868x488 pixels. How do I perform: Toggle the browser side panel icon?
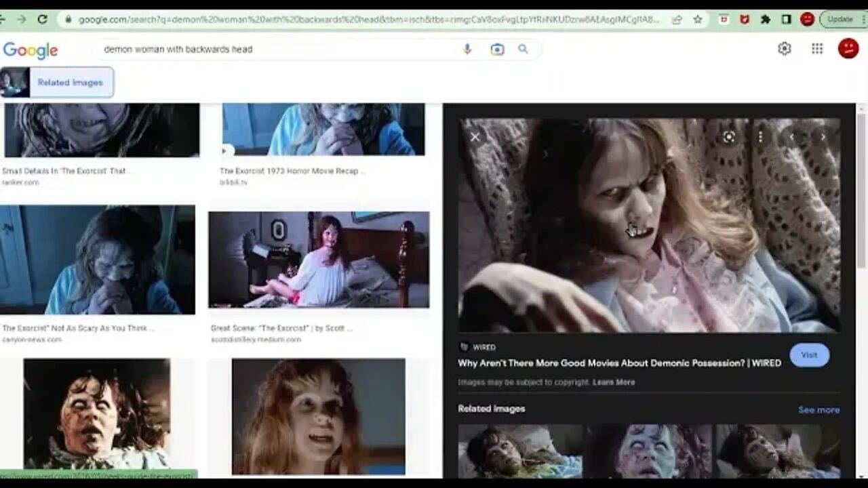tap(787, 20)
